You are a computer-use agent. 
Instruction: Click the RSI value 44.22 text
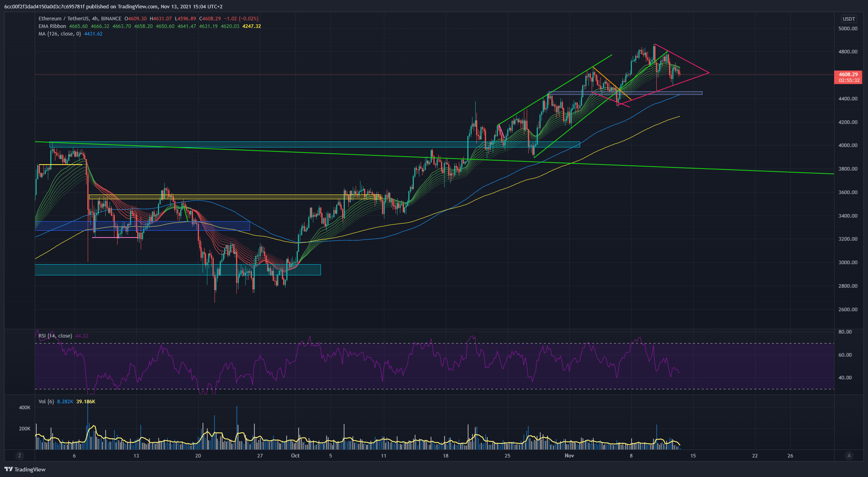(x=82, y=336)
